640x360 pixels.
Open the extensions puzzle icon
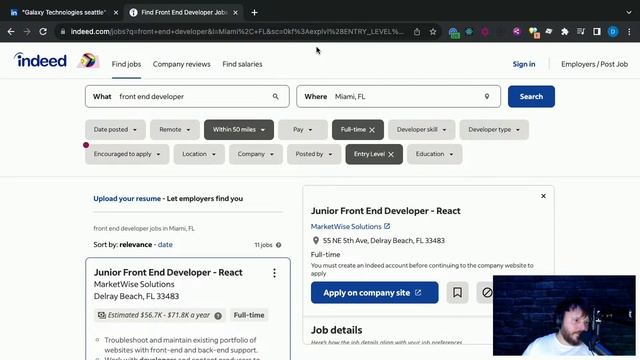pos(564,31)
